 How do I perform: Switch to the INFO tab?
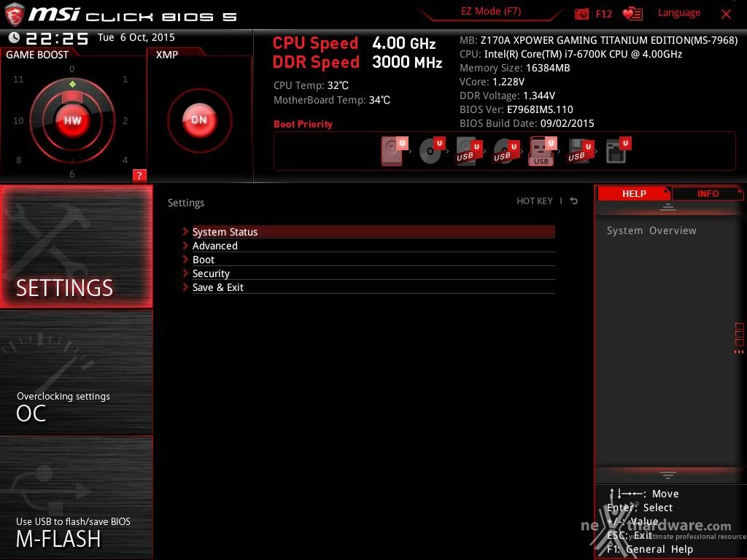(x=708, y=193)
